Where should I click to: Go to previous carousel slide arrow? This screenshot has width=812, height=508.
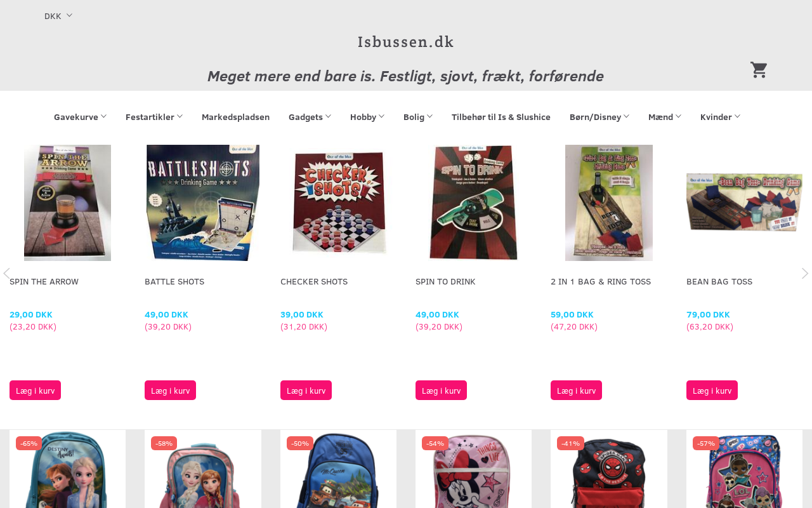click(x=6, y=273)
